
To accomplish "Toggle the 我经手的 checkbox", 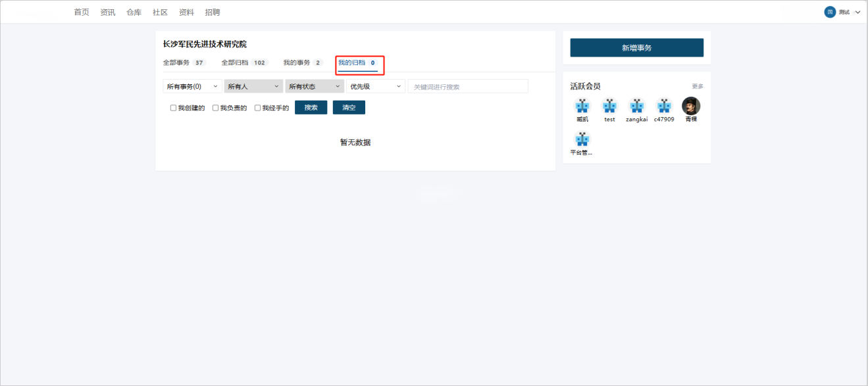I will point(257,108).
